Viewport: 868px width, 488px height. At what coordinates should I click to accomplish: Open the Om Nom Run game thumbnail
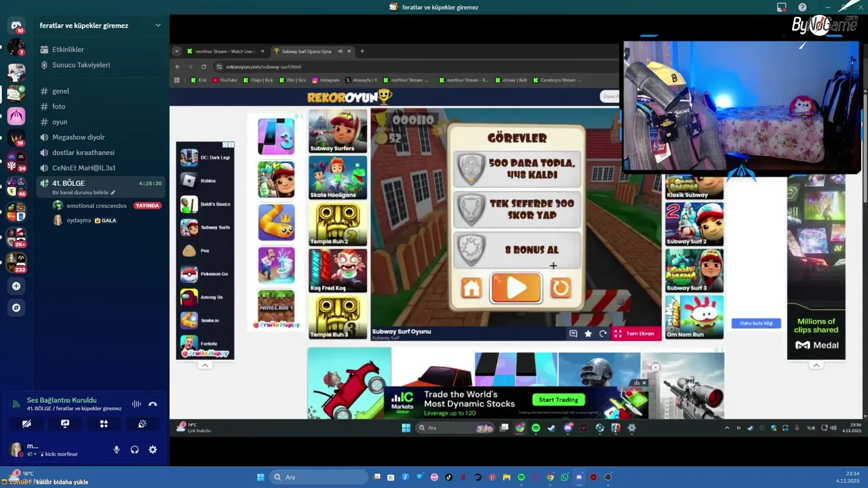(x=694, y=317)
